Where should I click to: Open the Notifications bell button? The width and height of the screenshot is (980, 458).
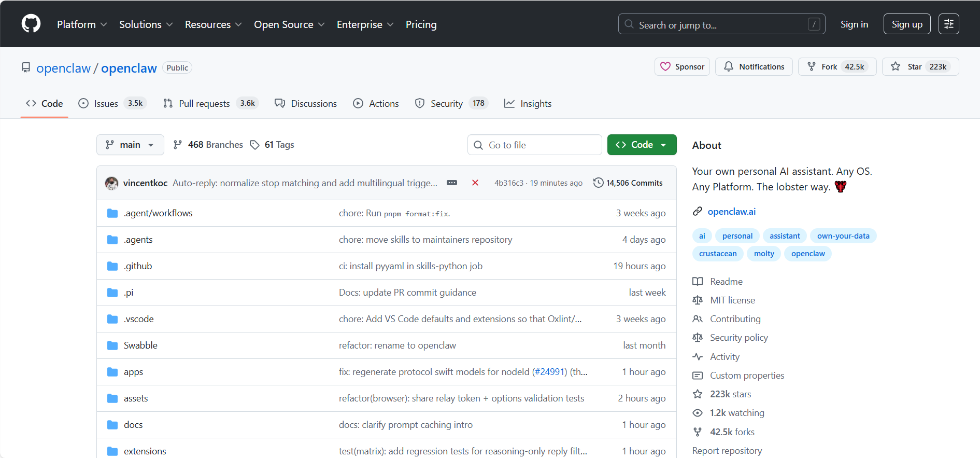click(x=754, y=66)
